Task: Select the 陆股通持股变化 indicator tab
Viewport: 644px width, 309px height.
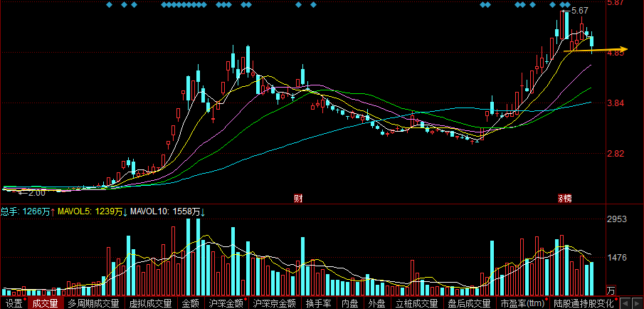Action: (584, 303)
